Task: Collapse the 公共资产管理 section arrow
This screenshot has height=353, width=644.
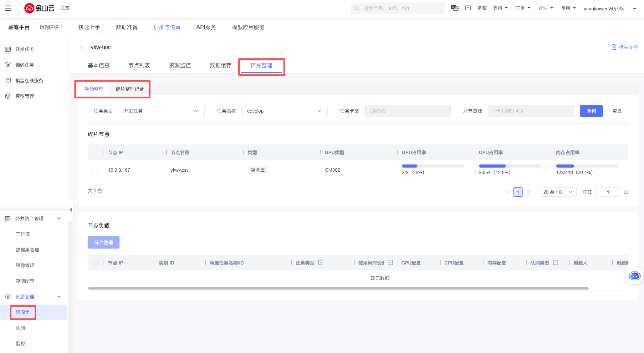Action: point(59,219)
